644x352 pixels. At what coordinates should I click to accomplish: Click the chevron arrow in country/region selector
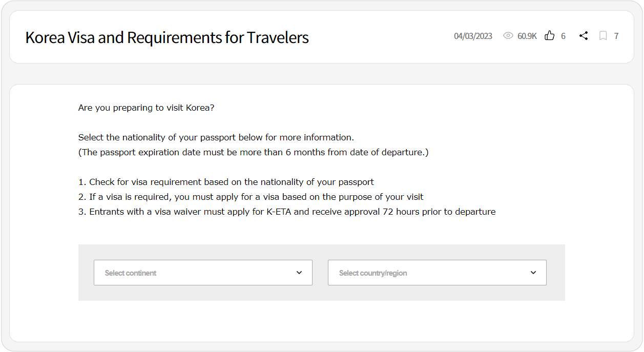(533, 273)
